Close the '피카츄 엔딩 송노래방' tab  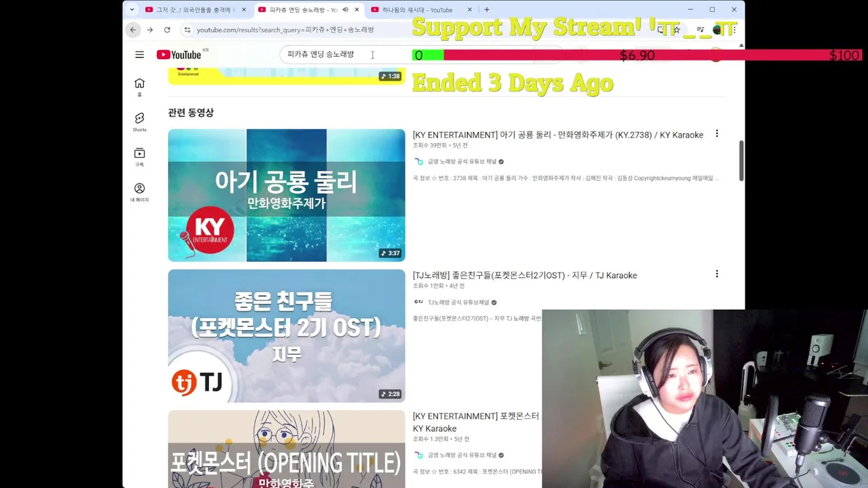click(x=357, y=9)
